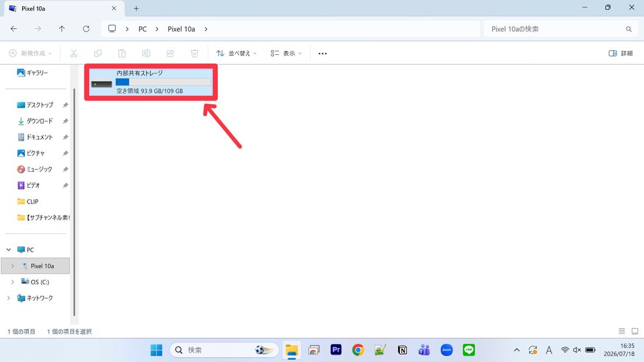Screen dimensions: 644x362
Task: Open a new tab with plus button
Action: 136,8
